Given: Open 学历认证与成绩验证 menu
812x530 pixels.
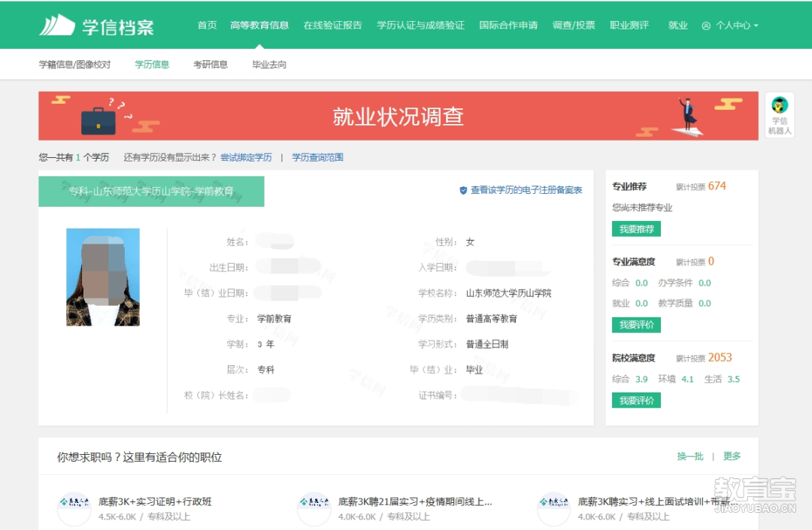Looking at the screenshot, I should pos(420,25).
